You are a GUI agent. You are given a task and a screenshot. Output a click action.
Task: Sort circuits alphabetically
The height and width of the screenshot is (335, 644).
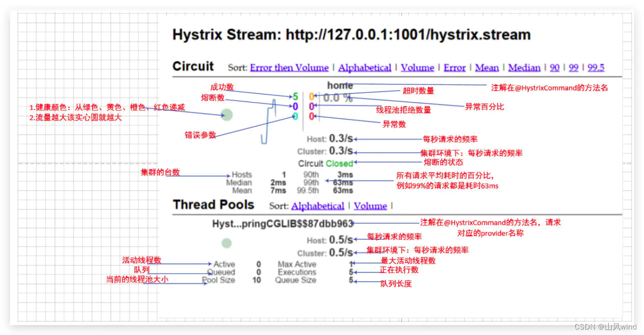coord(365,67)
